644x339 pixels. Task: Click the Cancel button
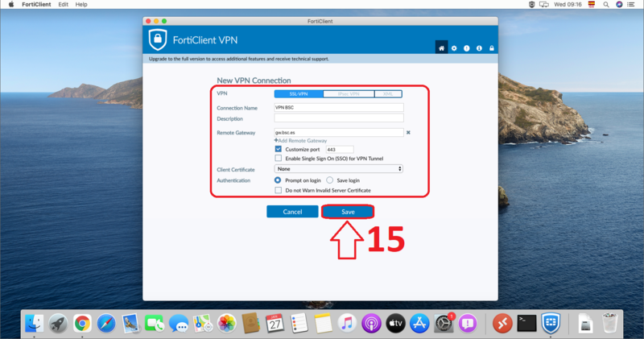pos(292,212)
